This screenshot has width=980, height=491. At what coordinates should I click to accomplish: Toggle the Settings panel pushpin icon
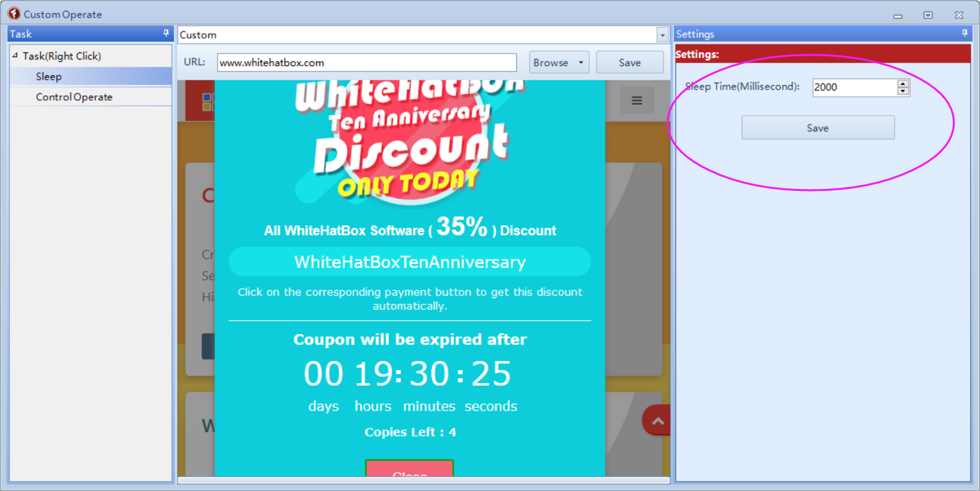(964, 33)
